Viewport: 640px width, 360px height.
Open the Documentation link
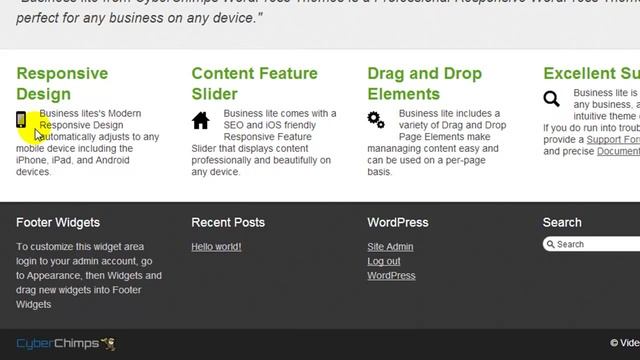click(x=618, y=151)
